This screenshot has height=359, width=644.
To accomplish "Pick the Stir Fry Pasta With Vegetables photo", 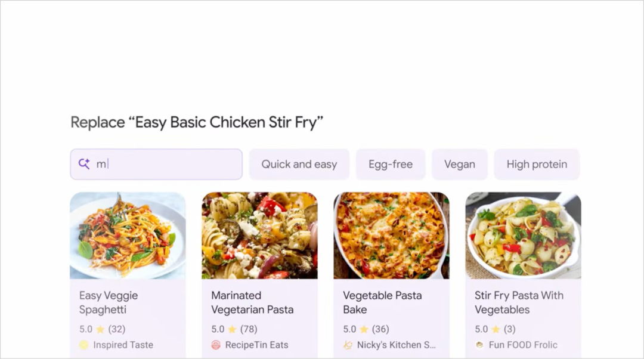I will click(x=523, y=236).
